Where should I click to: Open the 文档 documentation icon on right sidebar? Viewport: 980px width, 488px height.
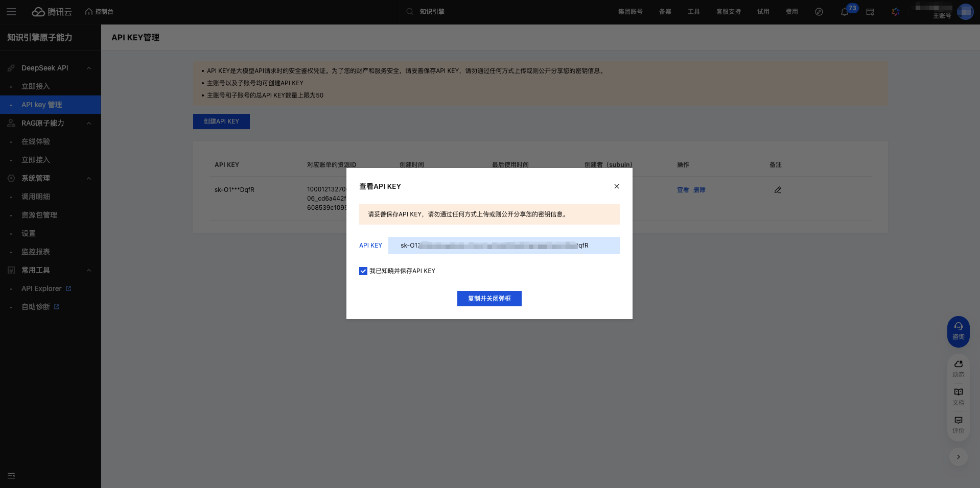pos(958,396)
